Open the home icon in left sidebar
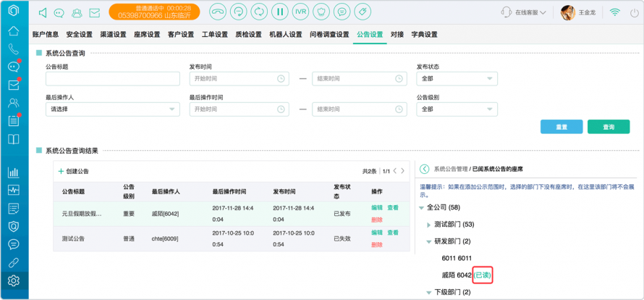The height and width of the screenshot is (300, 644). point(14,31)
